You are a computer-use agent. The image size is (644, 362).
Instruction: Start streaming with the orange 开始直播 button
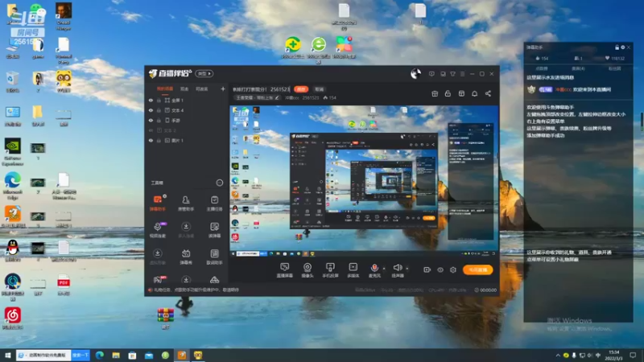[x=477, y=269]
